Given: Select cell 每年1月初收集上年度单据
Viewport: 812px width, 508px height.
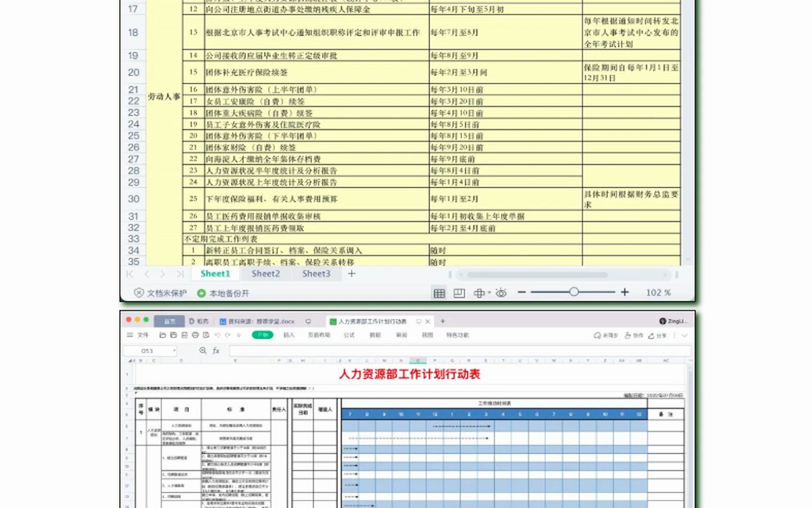Looking at the screenshot, I should tap(506, 216).
